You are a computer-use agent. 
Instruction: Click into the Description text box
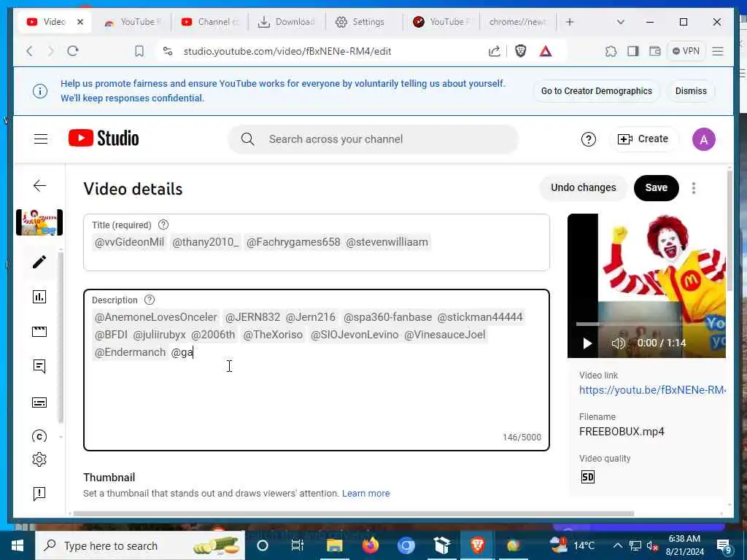(x=317, y=370)
